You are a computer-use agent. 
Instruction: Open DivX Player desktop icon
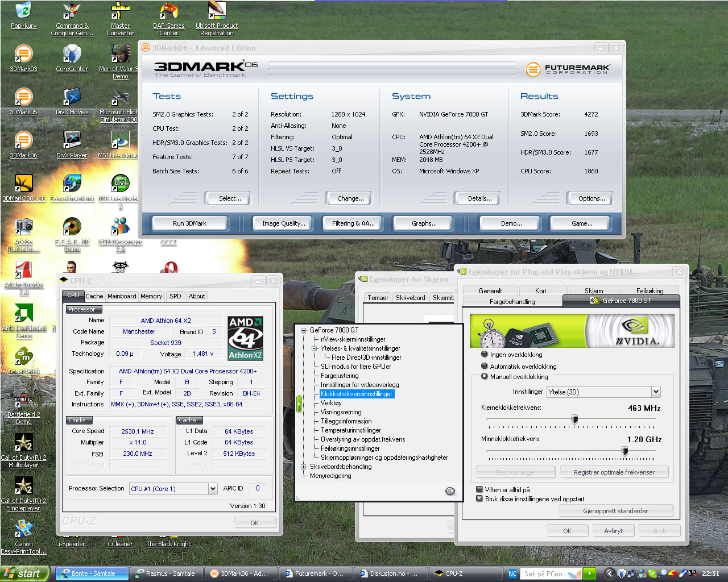click(x=72, y=144)
